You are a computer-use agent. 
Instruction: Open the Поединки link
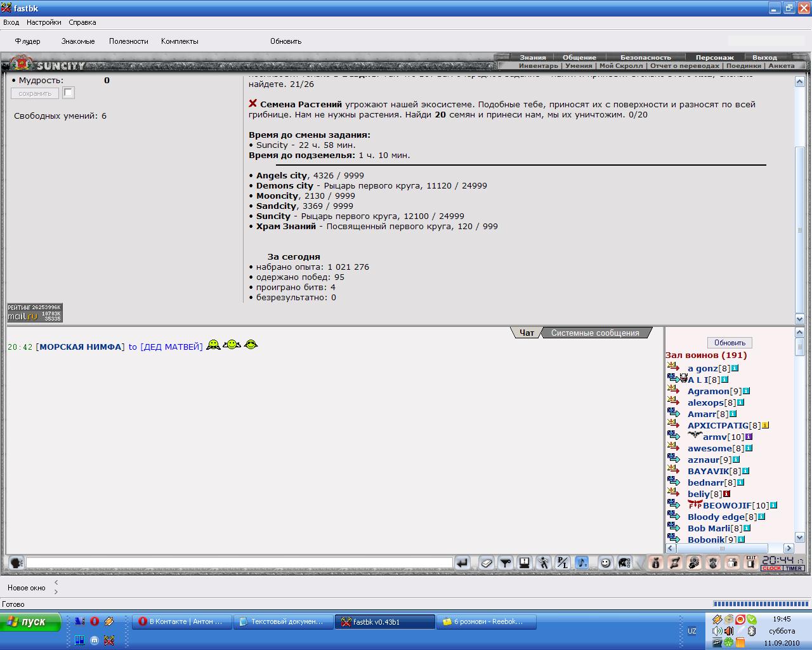click(743, 65)
